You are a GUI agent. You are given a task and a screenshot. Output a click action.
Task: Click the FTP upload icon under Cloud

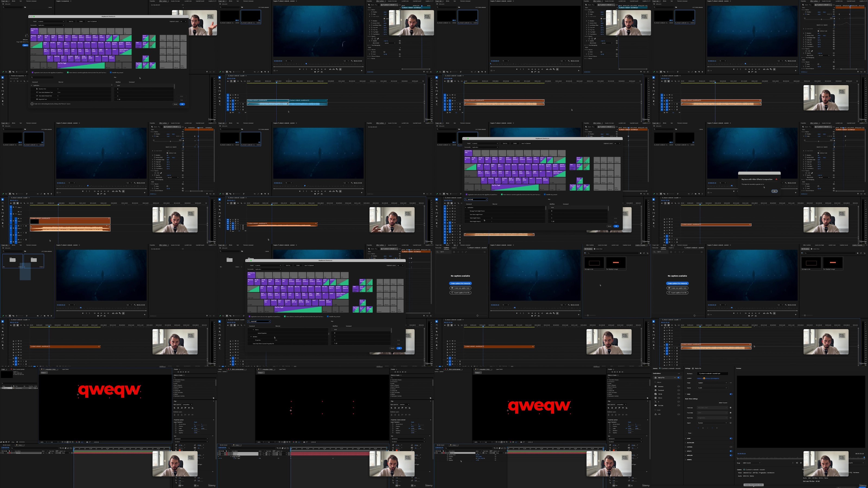click(655, 414)
